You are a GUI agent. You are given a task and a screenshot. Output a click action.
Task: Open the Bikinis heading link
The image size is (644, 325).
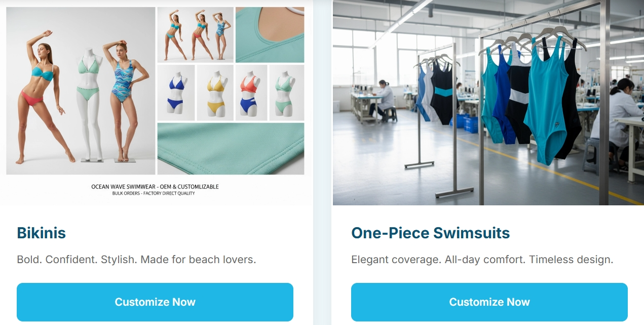click(42, 233)
